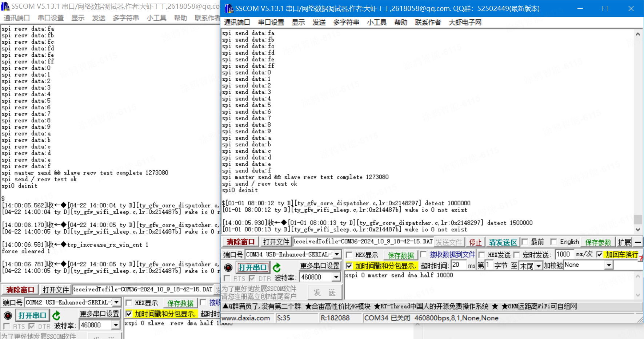Viewport: 644px width, 339px height.
Task: Open 通讯端口 menu in back window
Action: pyautogui.click(x=17, y=18)
